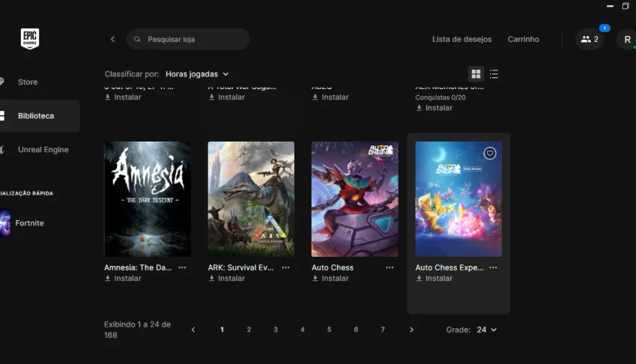Open the Unreal Engine section
636x364 pixels.
[x=43, y=150]
